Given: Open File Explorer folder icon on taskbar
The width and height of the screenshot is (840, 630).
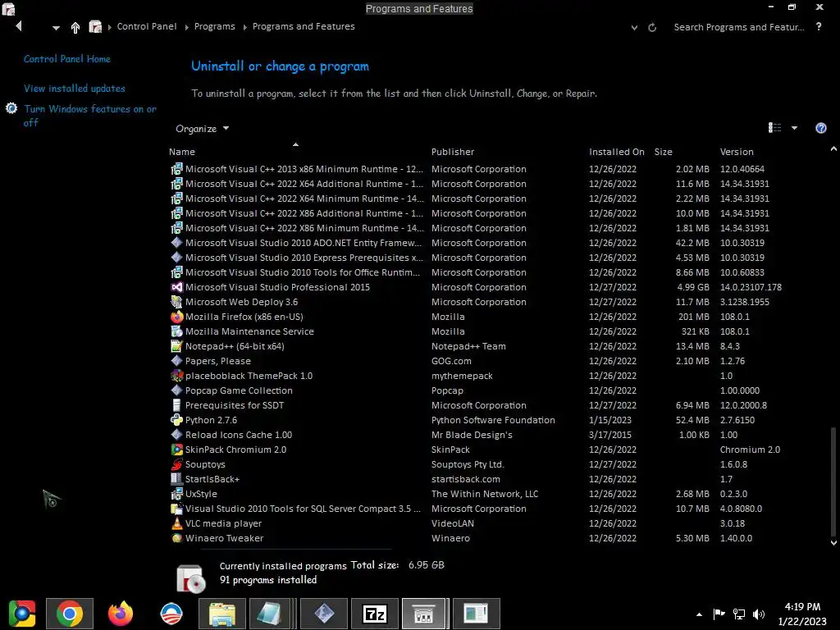Looking at the screenshot, I should (222, 614).
